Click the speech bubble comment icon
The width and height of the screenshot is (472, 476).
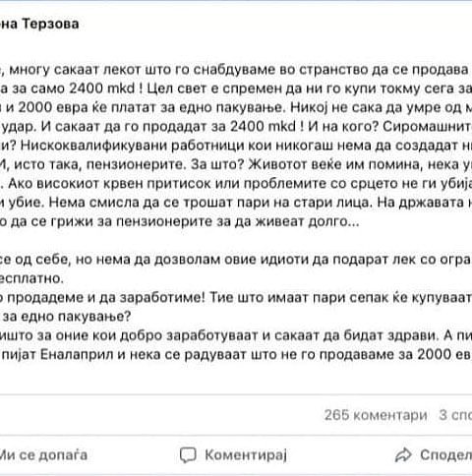[x=188, y=455]
